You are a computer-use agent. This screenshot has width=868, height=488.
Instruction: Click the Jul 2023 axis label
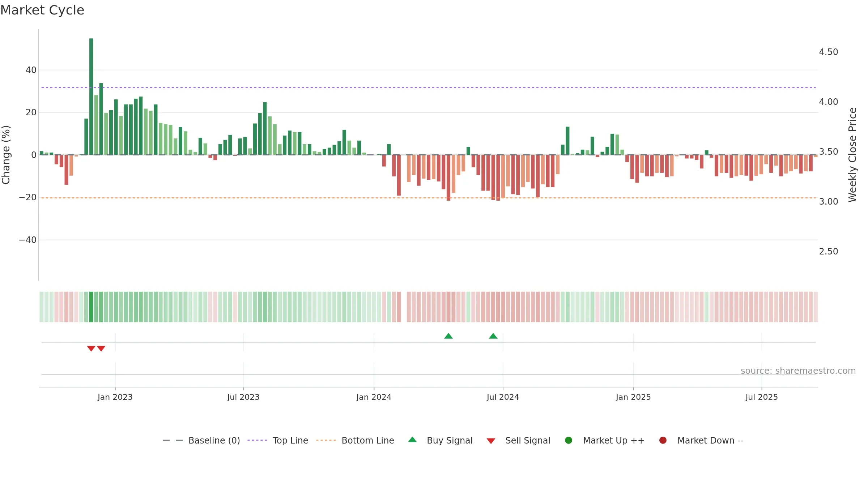point(243,397)
